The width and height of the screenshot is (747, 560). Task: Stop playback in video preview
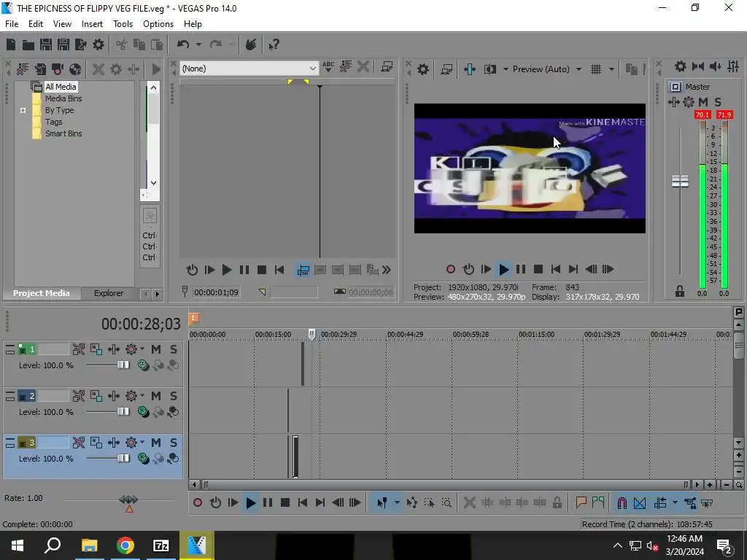pyautogui.click(x=538, y=270)
